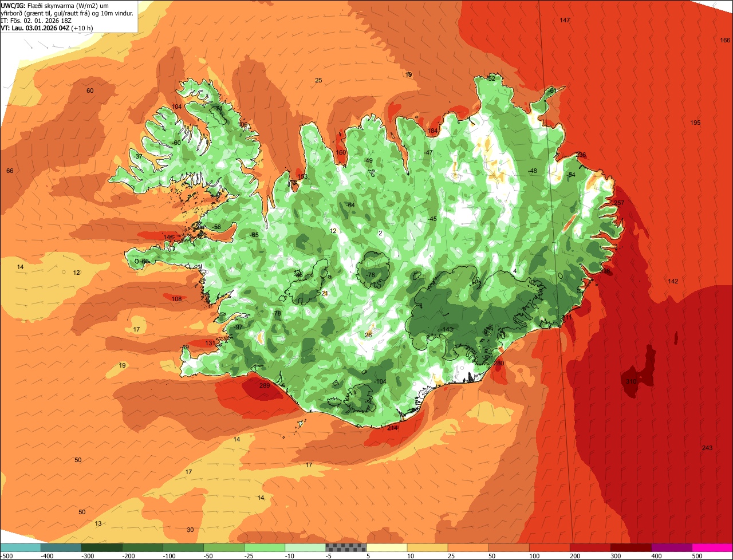Click the "257" value off the east coast
733x560 pixels.
[619, 203]
